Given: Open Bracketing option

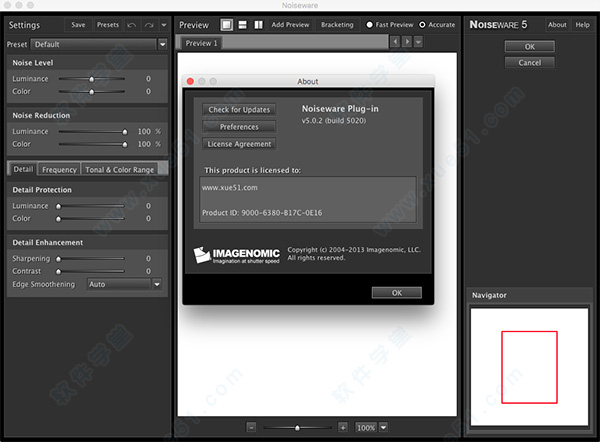Looking at the screenshot, I should pos(337,25).
